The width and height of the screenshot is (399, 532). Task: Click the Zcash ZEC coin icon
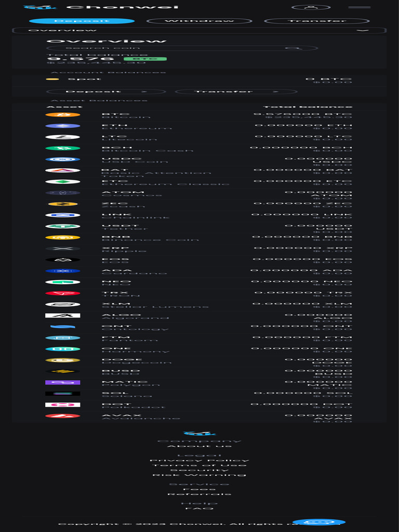coord(63,204)
